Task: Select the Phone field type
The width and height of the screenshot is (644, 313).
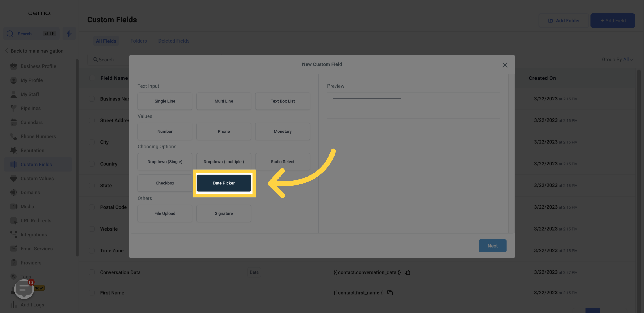Action: coord(223,131)
